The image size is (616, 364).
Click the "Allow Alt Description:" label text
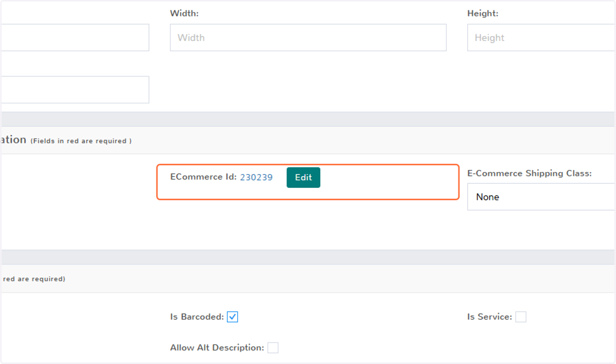click(217, 348)
